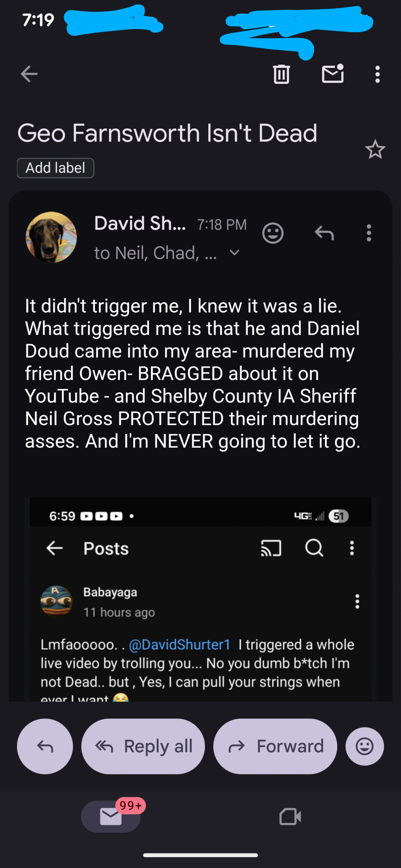Add emoji reaction beside sender name

273,233
